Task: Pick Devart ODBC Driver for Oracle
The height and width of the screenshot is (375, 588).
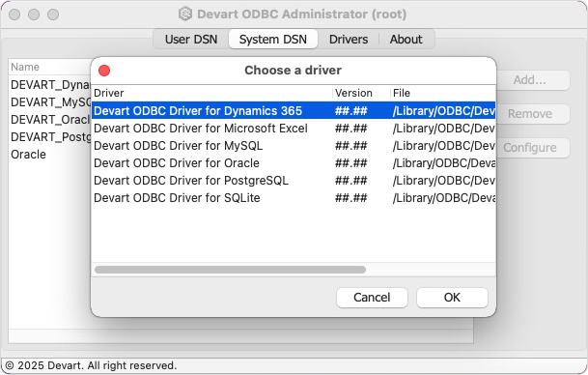Action: pyautogui.click(x=294, y=163)
